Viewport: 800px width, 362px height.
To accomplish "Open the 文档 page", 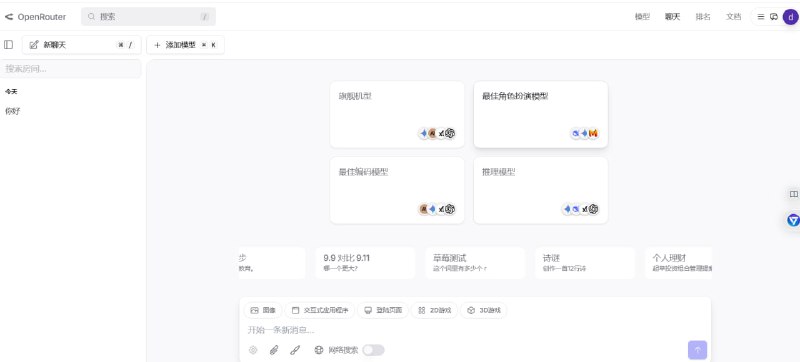I will pos(734,17).
